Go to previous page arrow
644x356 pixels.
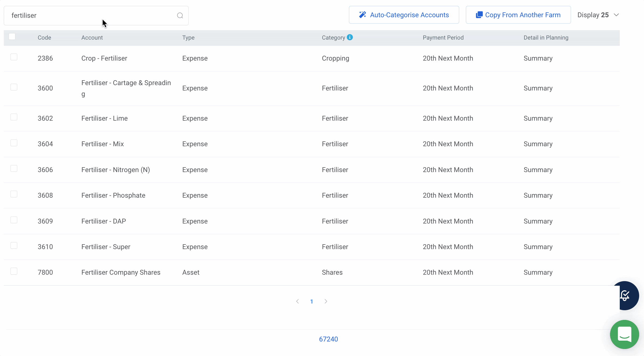coord(297,301)
